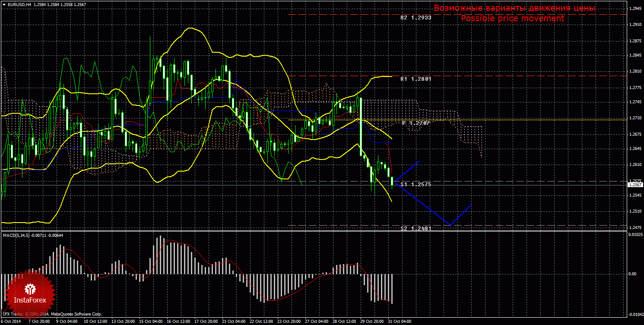This screenshot has height=325, width=644.
Task: Click the Russian red heading text
Action: (514, 8)
